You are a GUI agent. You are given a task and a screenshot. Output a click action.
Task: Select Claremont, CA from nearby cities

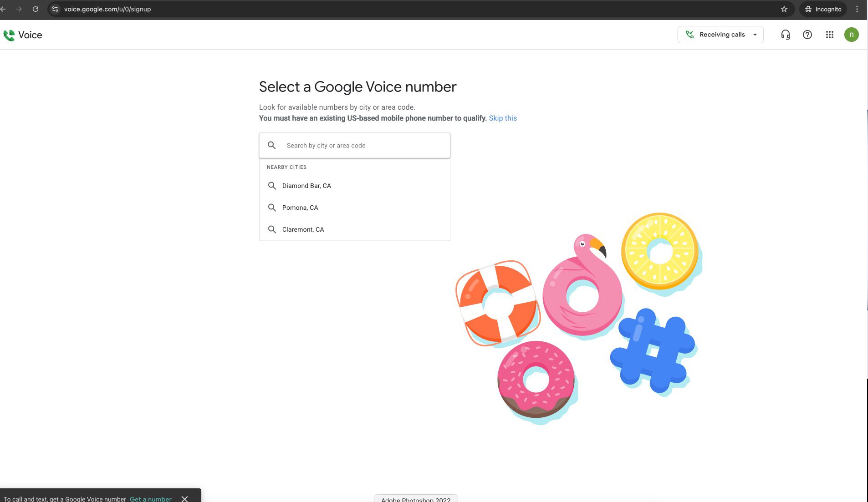355,229
